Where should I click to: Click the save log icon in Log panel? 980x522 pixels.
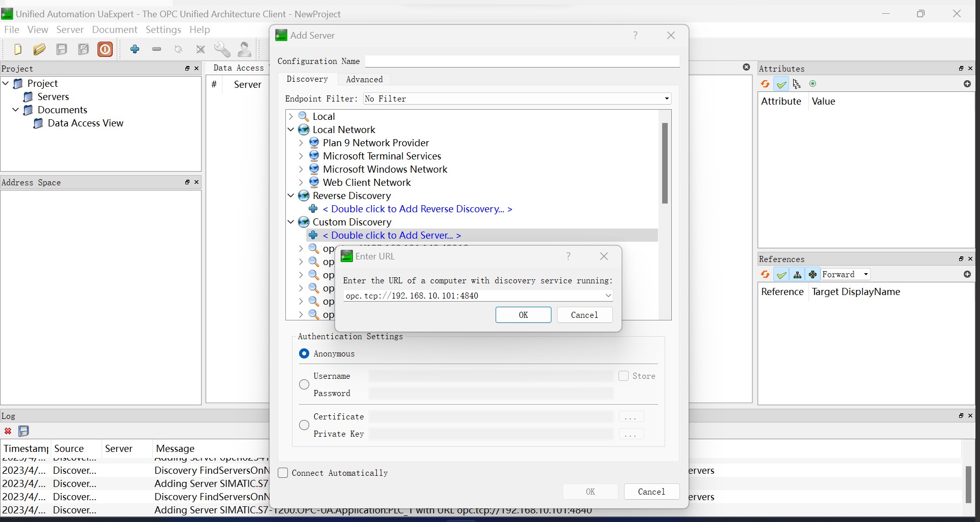click(x=24, y=431)
